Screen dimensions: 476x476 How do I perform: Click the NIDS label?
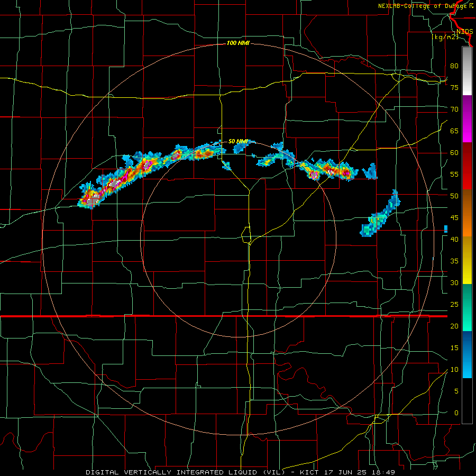click(464, 32)
